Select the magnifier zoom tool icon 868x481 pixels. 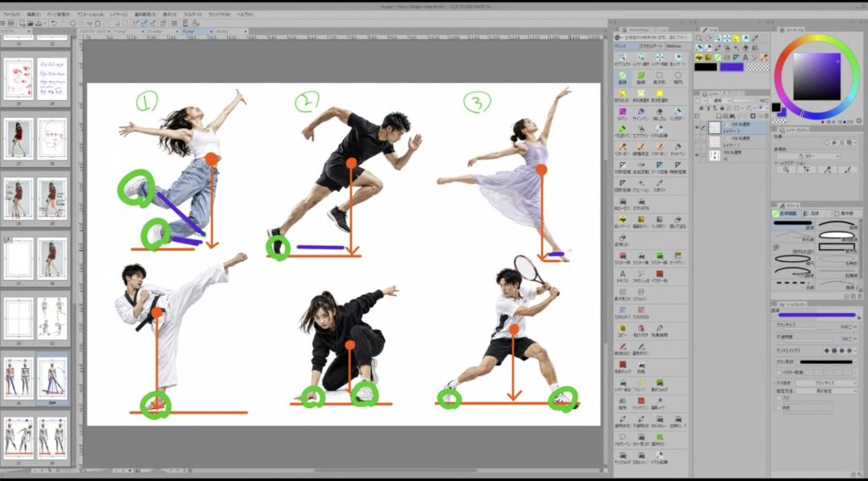coord(698,38)
